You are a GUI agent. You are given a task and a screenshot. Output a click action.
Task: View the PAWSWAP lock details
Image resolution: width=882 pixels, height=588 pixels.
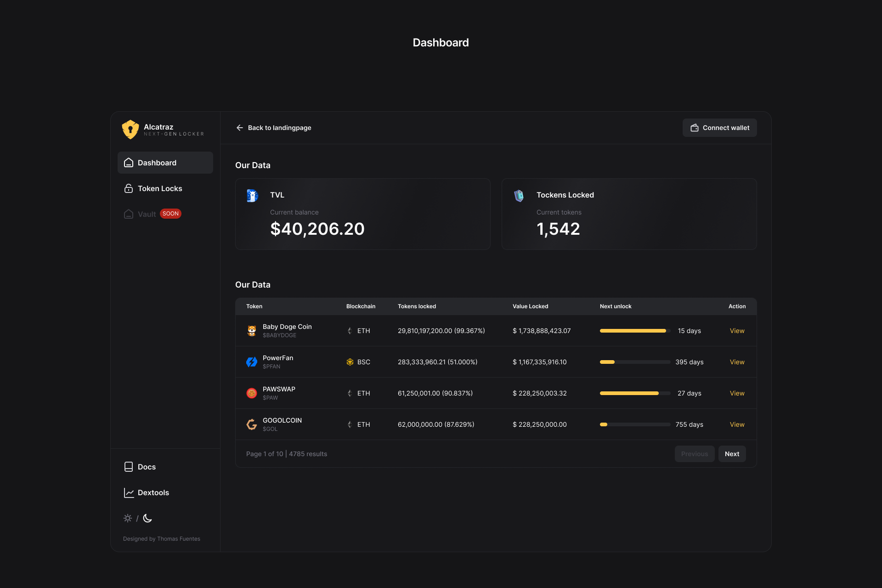tap(737, 393)
